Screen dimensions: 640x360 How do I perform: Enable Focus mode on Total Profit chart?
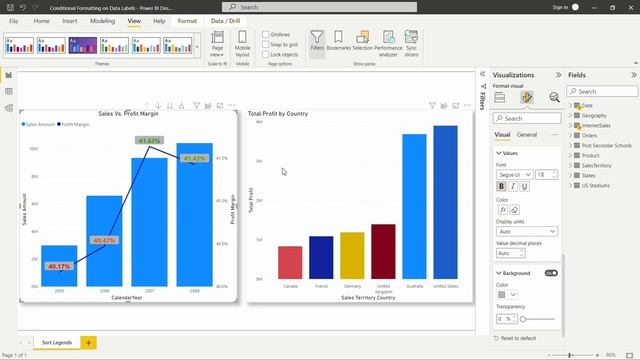(x=456, y=106)
